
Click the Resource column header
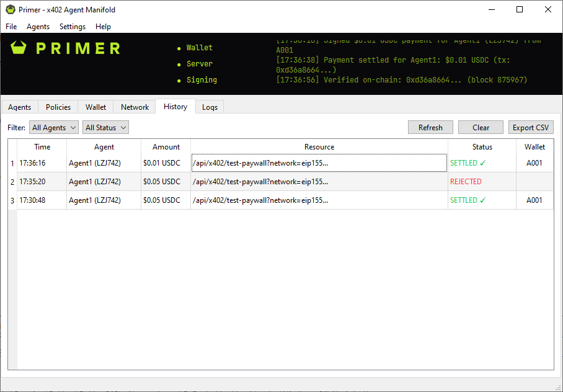[x=319, y=147]
